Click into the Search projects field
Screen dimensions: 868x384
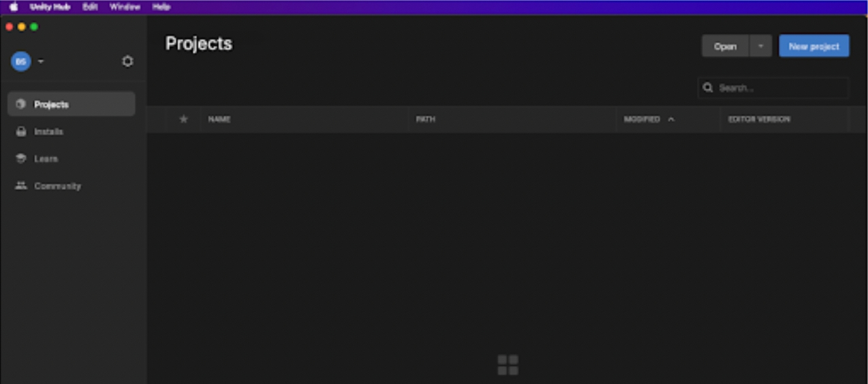click(x=780, y=88)
